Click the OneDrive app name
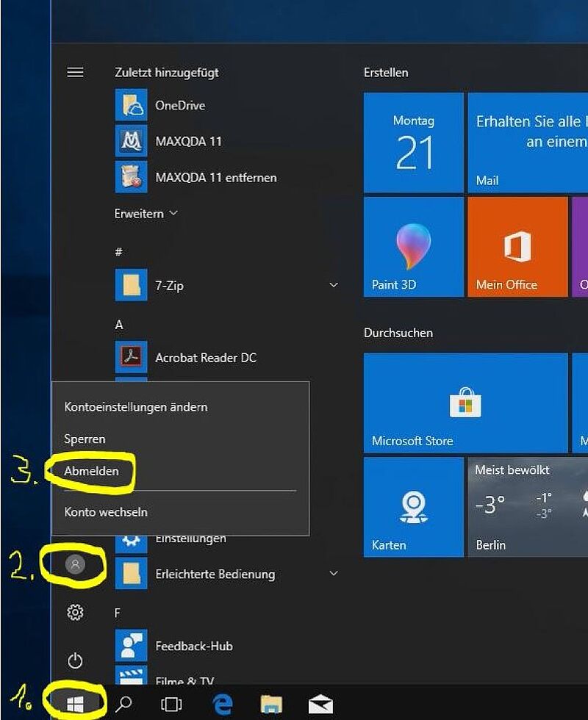This screenshot has width=588, height=720. 180,106
